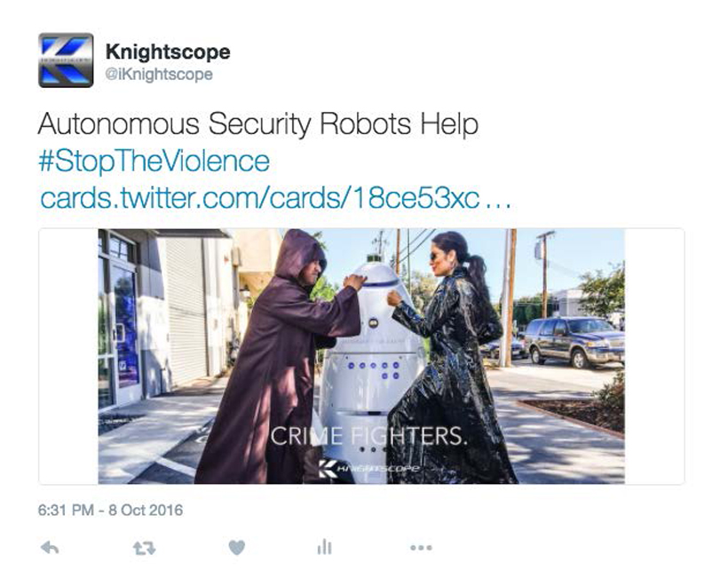Open the cards.twitter.com link
This screenshot has width=728, height=579.
(x=275, y=198)
